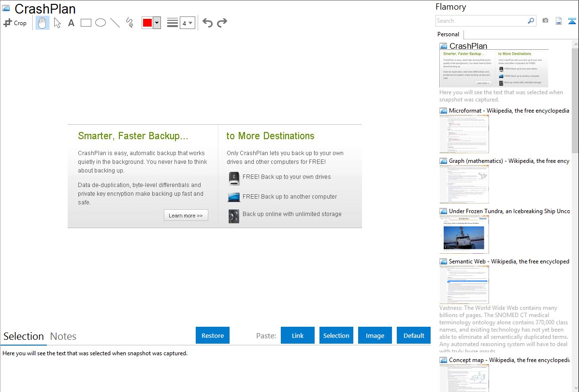Paste as Image button
The image size is (579, 392).
point(375,335)
